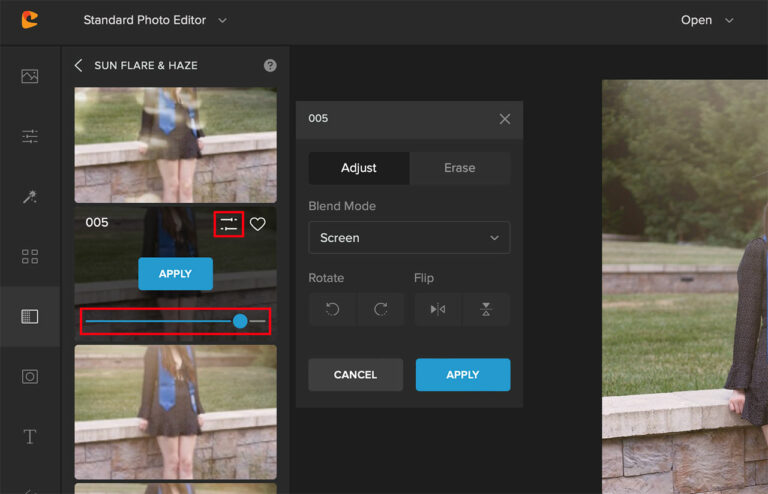
Task: Click the SUN FLARE & HAZE heading
Action: 146,66
